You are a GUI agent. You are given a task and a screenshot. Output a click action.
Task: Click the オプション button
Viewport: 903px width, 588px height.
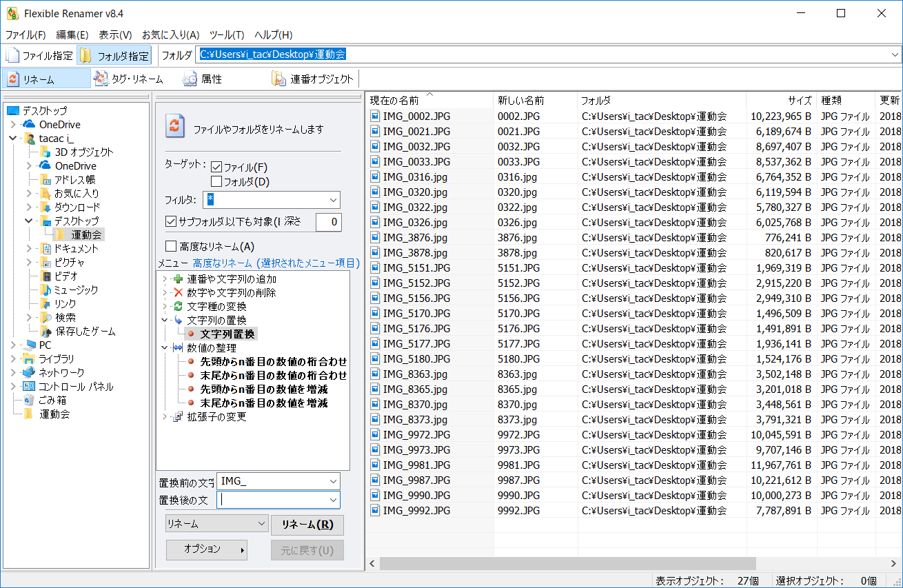point(206,550)
